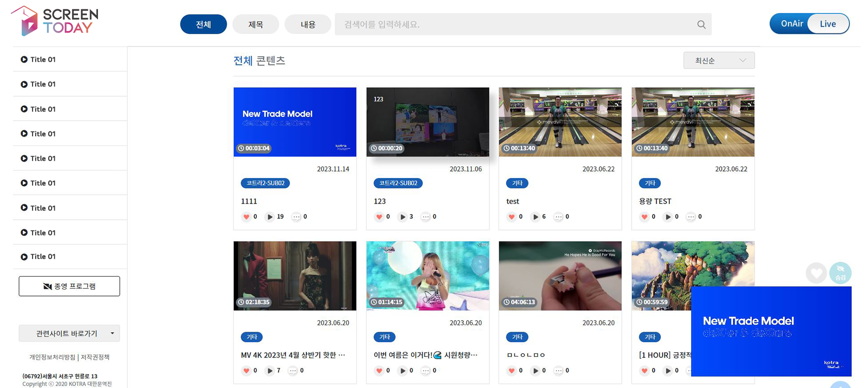Select the 제목 search filter tab
The image size is (868, 388).
256,24
